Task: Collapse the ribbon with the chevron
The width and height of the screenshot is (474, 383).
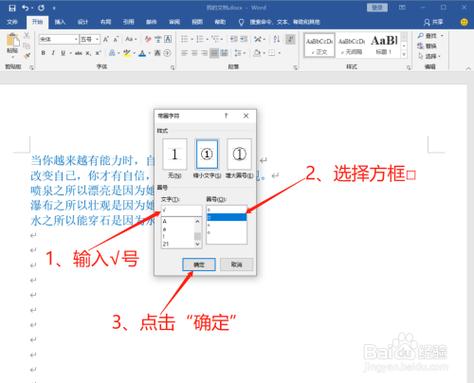Action: coord(468,68)
